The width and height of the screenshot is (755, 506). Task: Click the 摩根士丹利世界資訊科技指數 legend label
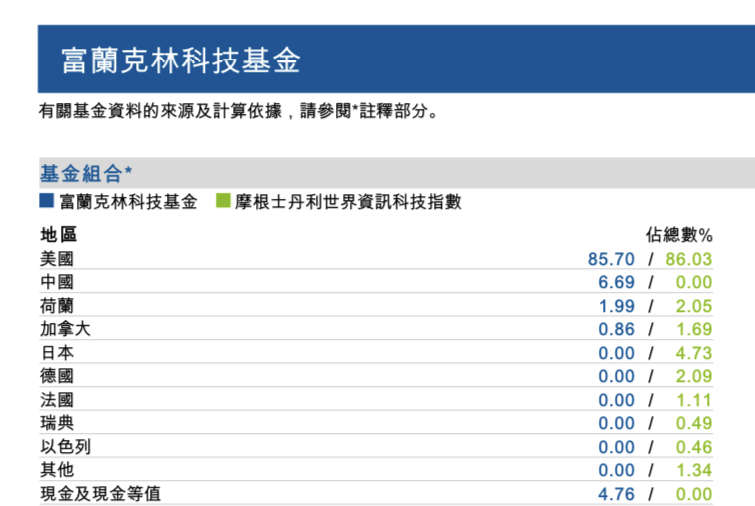[x=348, y=202]
